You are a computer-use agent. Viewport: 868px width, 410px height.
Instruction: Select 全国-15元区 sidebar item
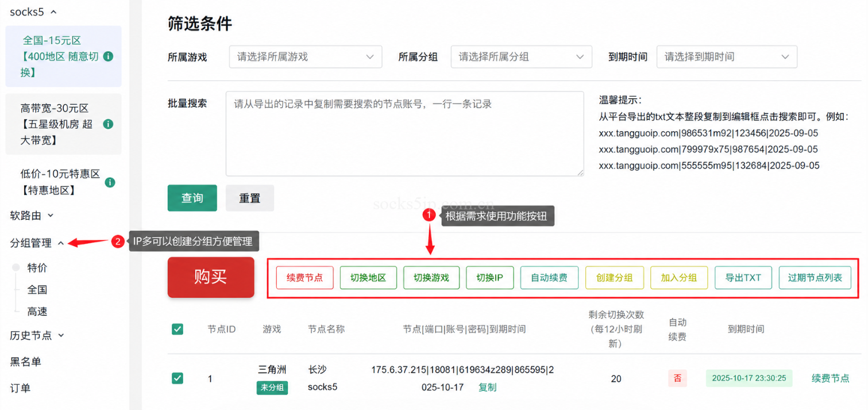(x=64, y=56)
